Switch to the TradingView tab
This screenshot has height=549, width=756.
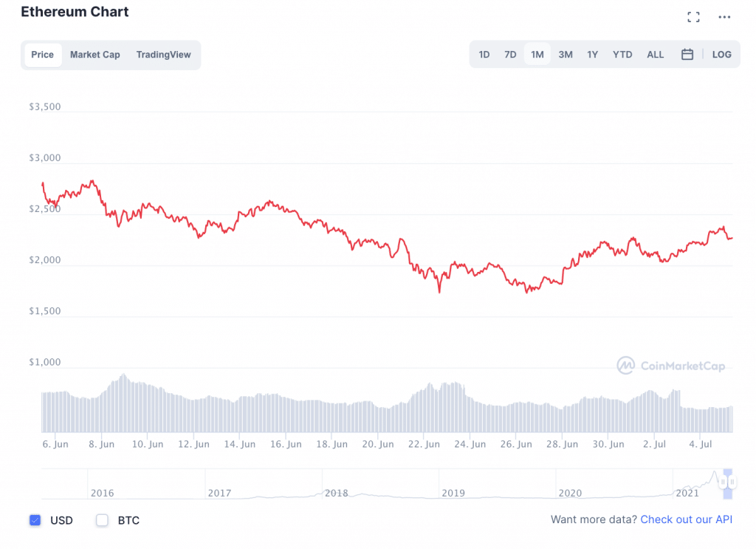click(163, 55)
